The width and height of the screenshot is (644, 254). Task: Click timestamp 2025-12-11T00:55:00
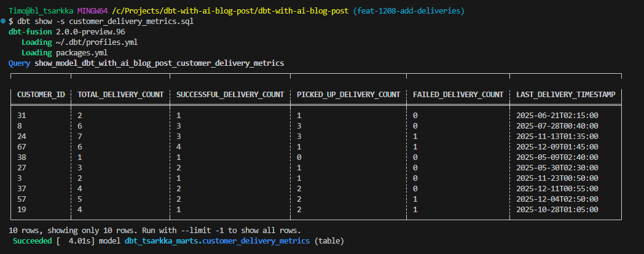(557, 189)
